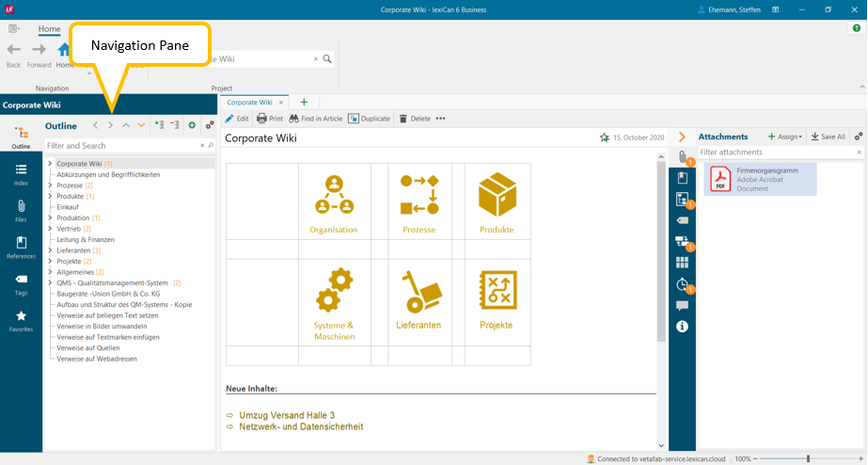Expand the Lieferanten tree node
Image resolution: width=868 pixels, height=465 pixels.
[x=51, y=250]
